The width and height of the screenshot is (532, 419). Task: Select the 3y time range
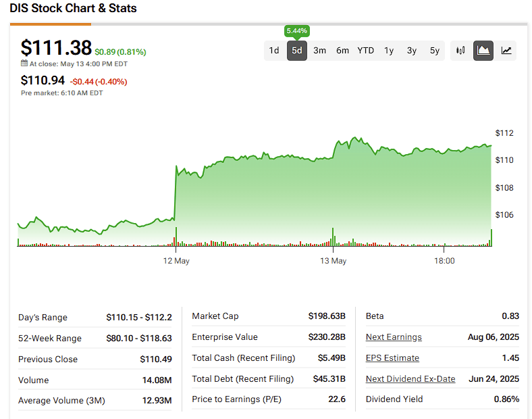(412, 51)
